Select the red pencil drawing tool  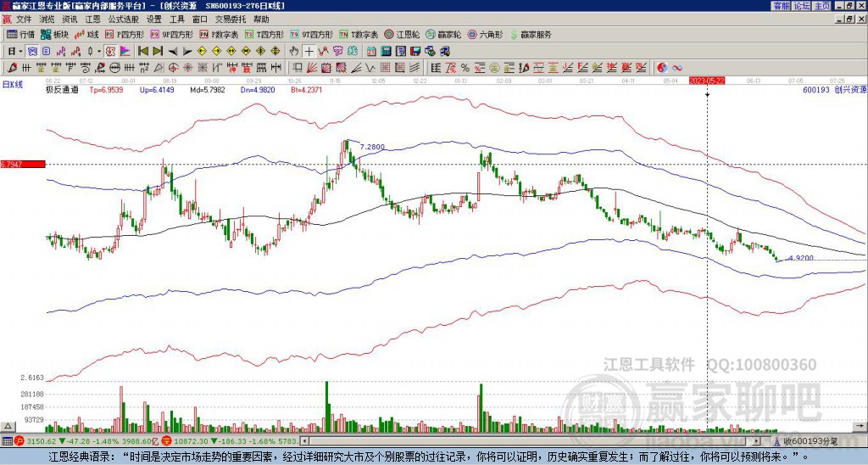pyautogui.click(x=11, y=68)
